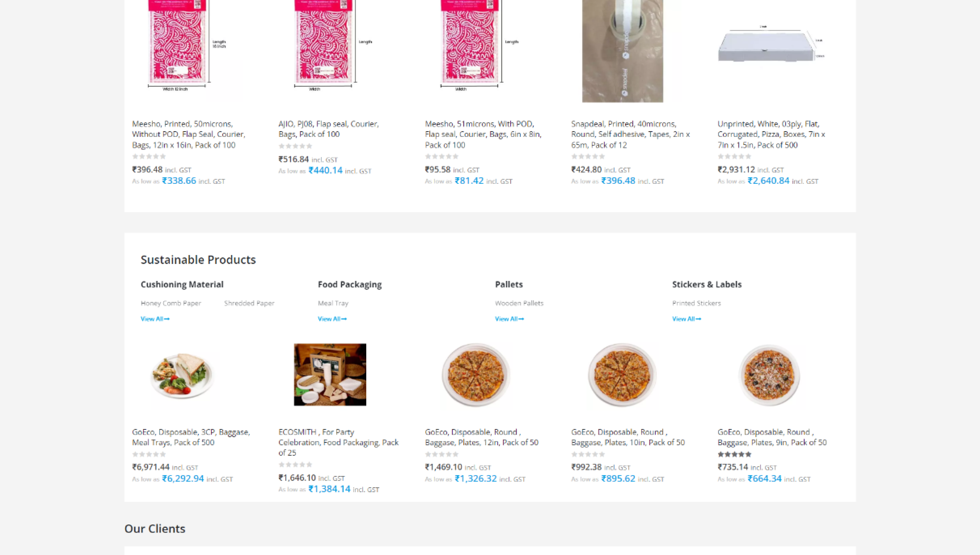Screen dimensions: 980x555
Task: Open the Wooden Pallets subcategory
Action: [519, 303]
